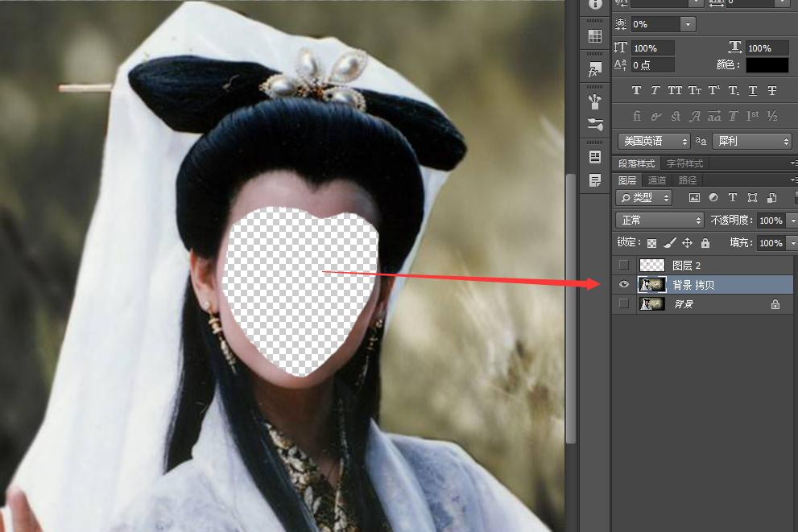Switch to the 字符样式 tab
Image resolution: width=798 pixels, height=532 pixels.
point(684,163)
